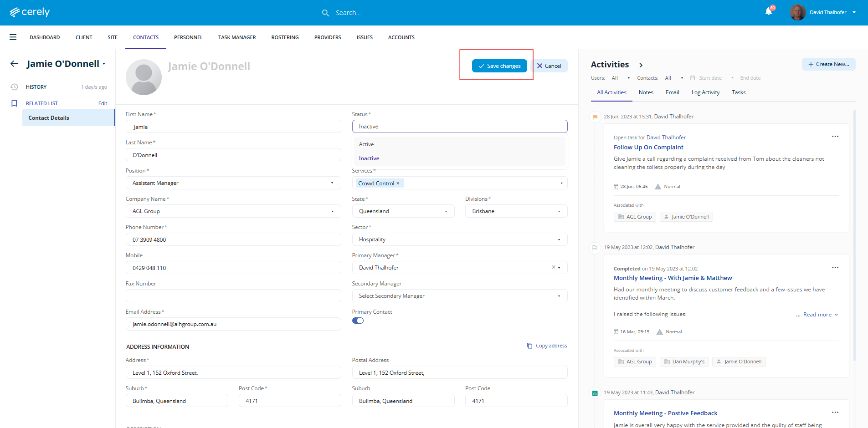Click the Mobile number input field
This screenshot has height=428, width=868.
[x=233, y=268]
